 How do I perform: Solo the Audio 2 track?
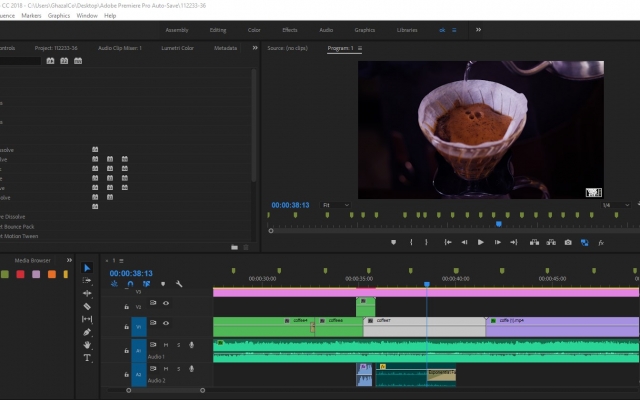point(178,369)
